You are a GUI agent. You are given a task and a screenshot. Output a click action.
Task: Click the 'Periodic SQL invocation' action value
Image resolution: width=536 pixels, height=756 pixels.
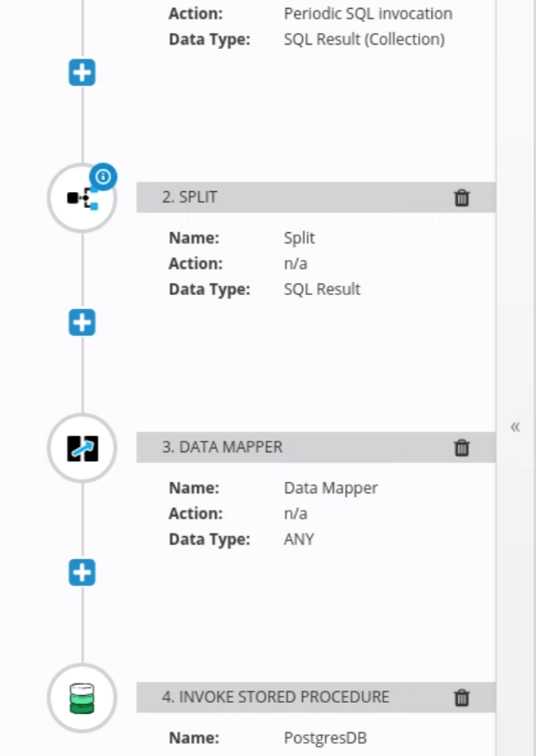click(x=368, y=13)
